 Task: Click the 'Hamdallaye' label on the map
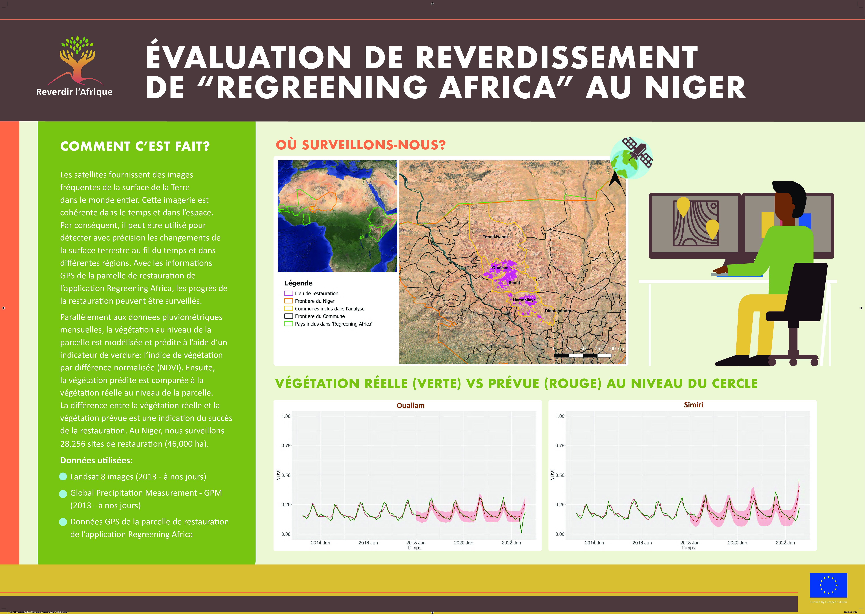point(524,300)
